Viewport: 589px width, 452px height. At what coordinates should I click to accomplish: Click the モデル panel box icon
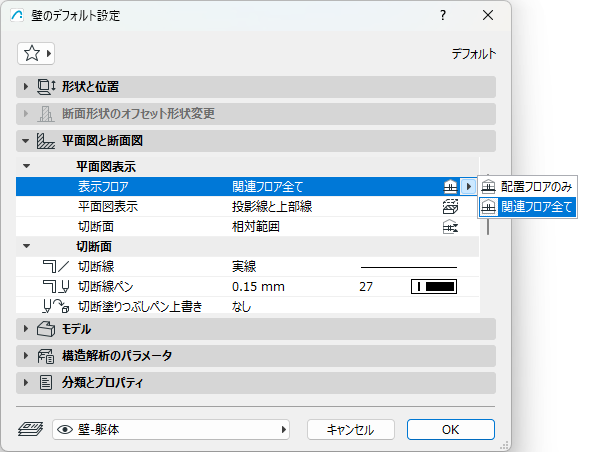tap(46, 329)
